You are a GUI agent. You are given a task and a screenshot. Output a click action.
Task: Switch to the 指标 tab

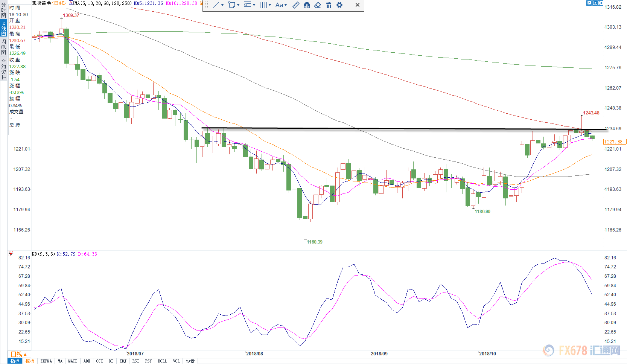point(15,361)
